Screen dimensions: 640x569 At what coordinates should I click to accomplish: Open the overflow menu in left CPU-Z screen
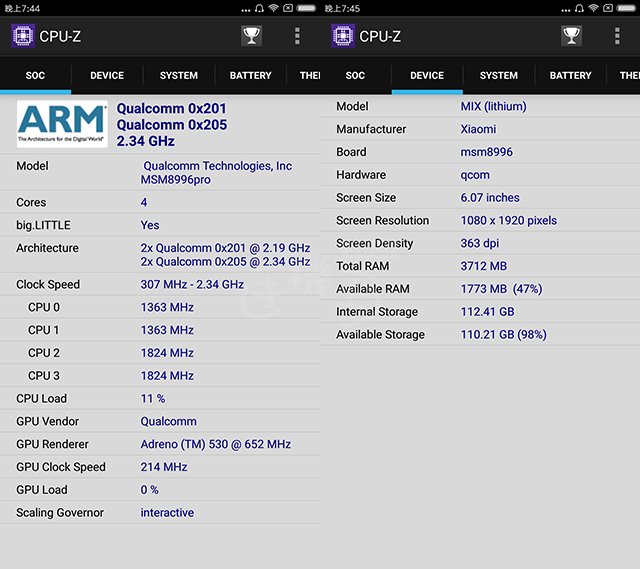297,36
